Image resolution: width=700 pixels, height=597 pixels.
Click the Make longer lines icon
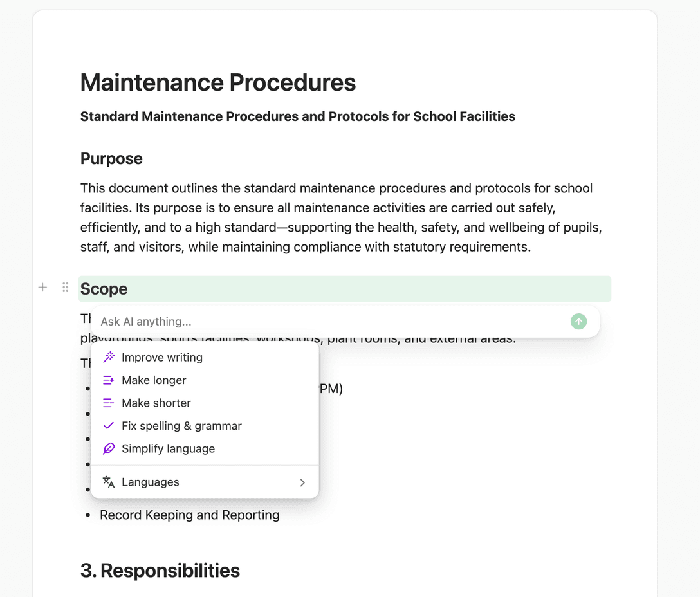pyautogui.click(x=109, y=380)
